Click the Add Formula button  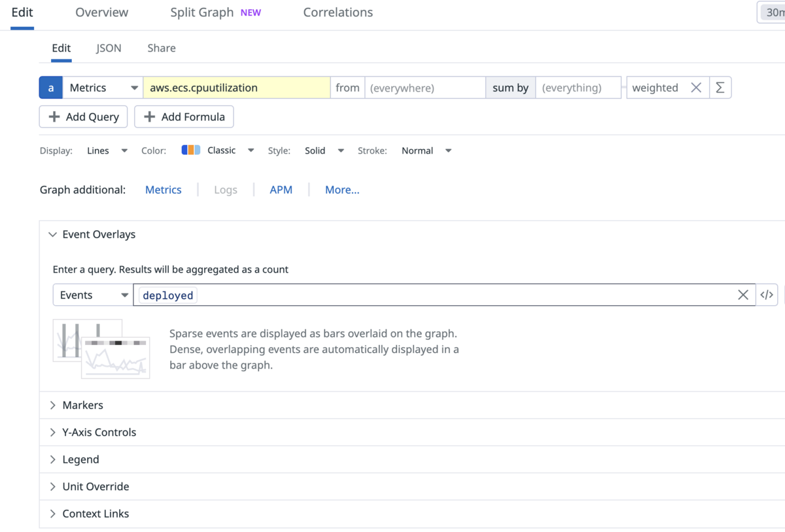pos(184,117)
